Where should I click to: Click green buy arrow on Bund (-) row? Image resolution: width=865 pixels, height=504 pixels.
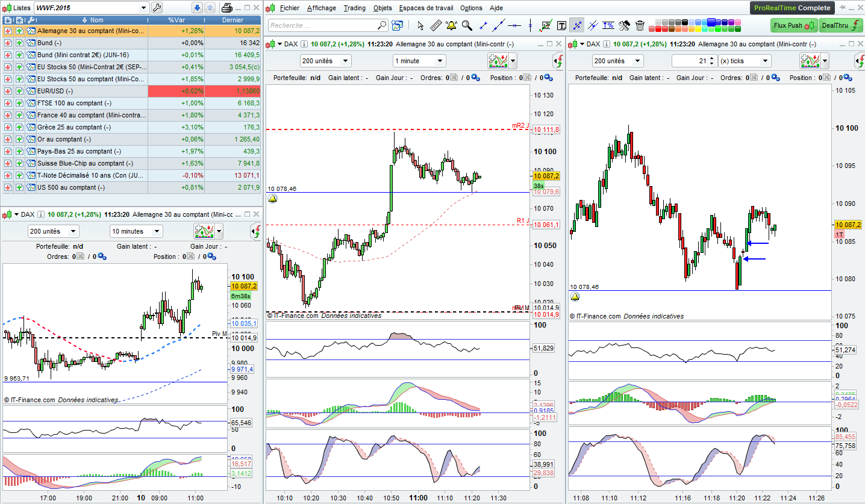point(19,43)
